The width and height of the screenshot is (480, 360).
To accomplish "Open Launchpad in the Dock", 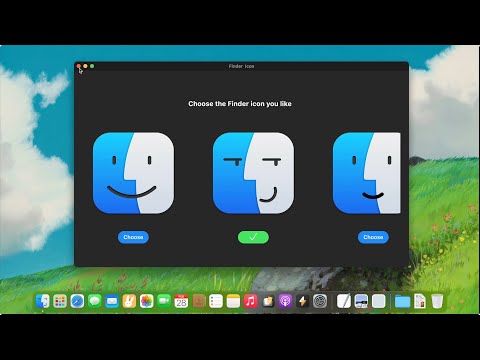I will (x=60, y=301).
